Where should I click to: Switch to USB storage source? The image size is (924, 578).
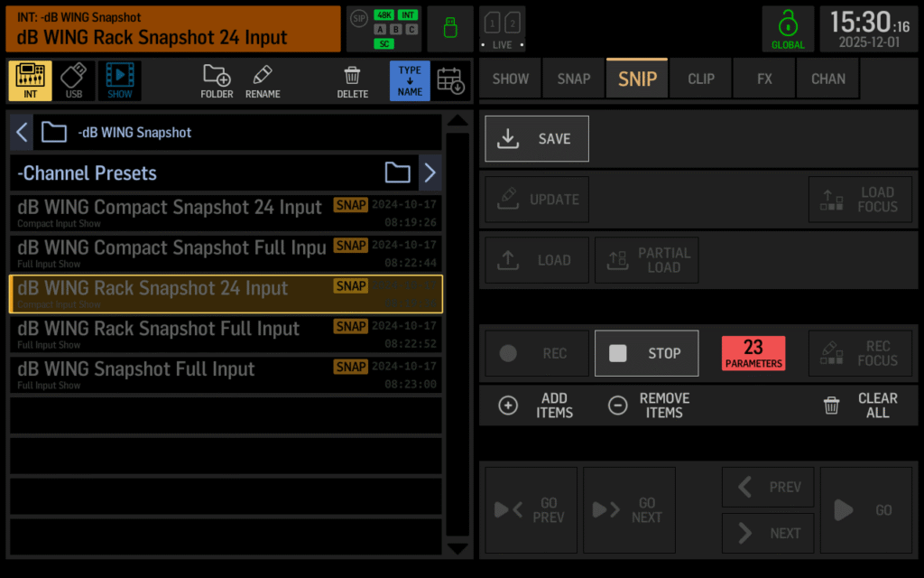click(x=74, y=80)
